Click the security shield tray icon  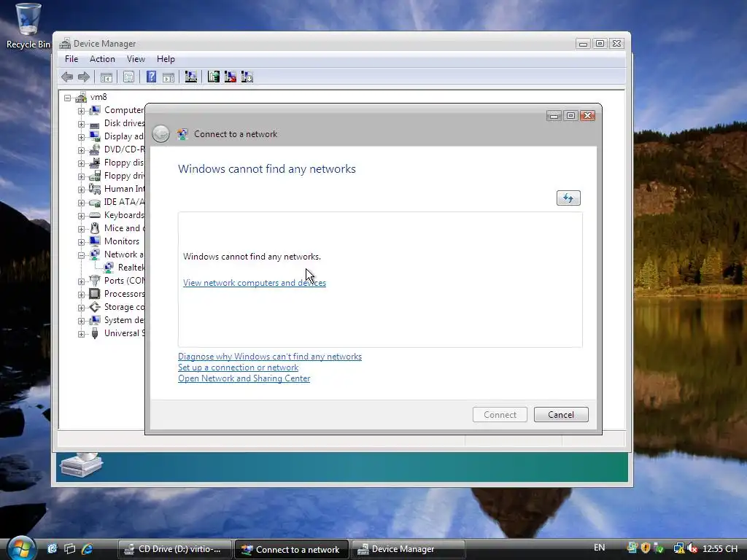coord(646,548)
